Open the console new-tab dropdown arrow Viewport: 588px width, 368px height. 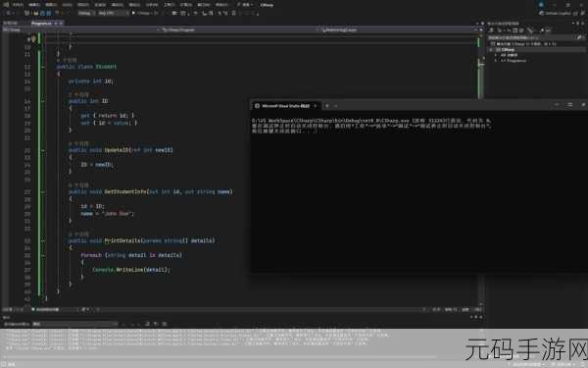(x=335, y=106)
